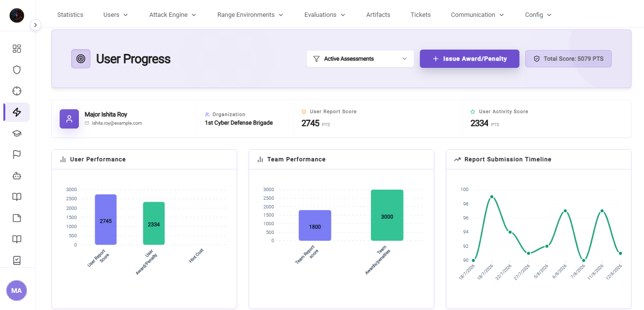Click the MA user avatar
The width and height of the screenshot is (644, 310).
coord(17,291)
